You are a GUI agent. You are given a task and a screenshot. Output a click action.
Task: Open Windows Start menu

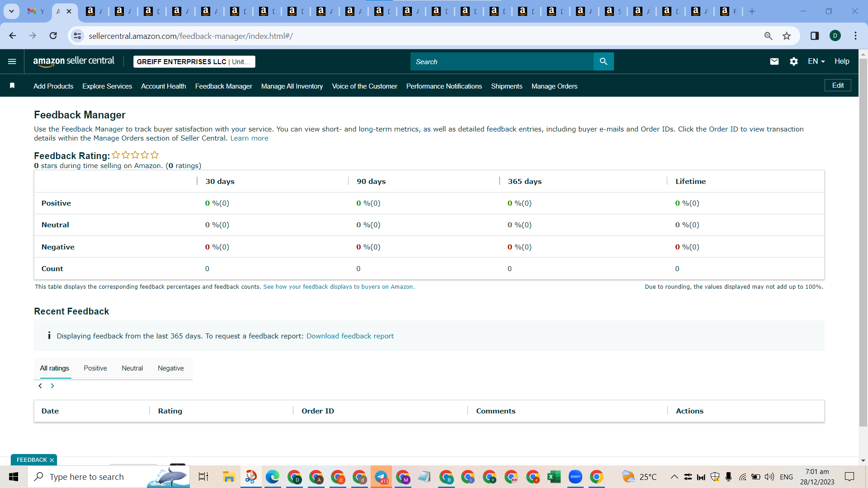coord(14,477)
